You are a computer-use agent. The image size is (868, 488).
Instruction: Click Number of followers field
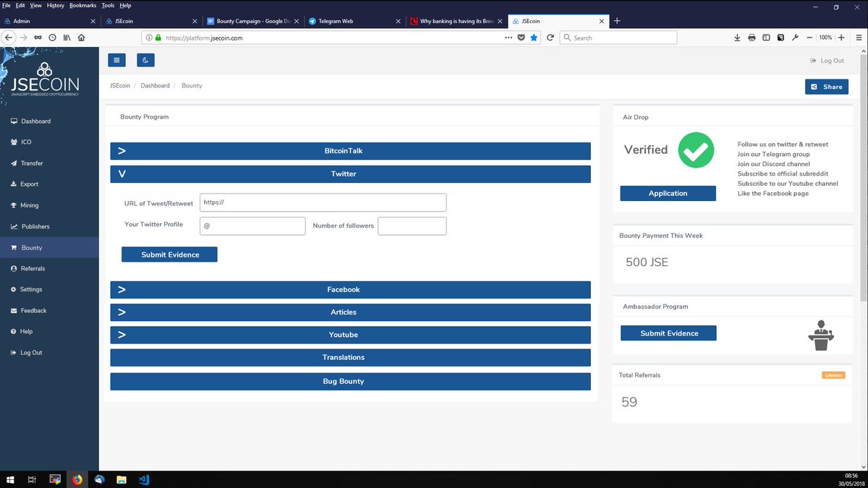(x=412, y=226)
